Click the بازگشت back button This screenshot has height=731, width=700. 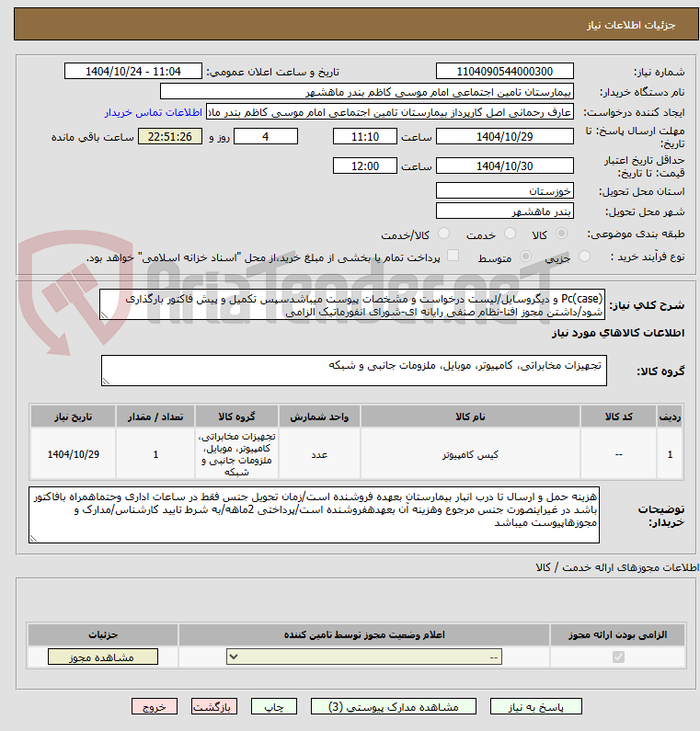coord(214,707)
